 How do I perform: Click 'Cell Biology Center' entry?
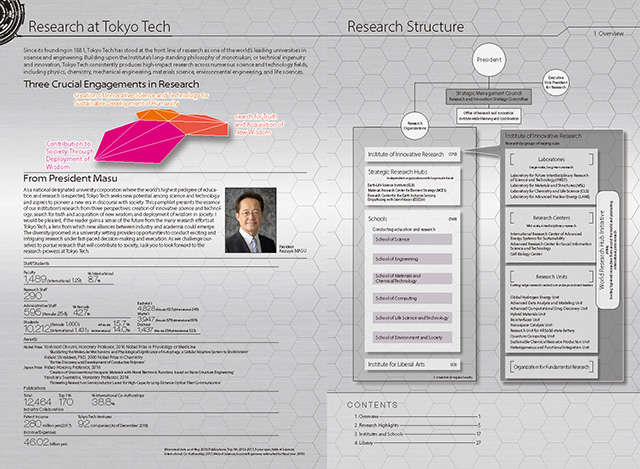point(526,253)
